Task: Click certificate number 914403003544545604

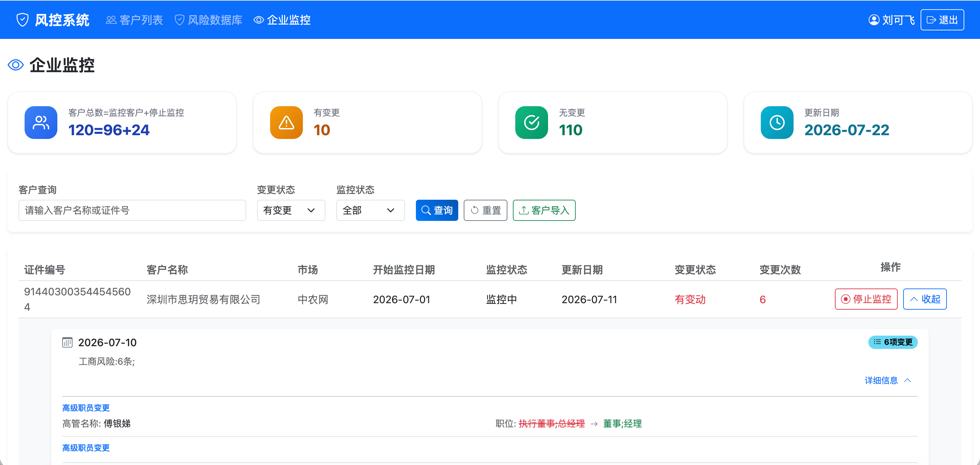Action: click(x=77, y=299)
